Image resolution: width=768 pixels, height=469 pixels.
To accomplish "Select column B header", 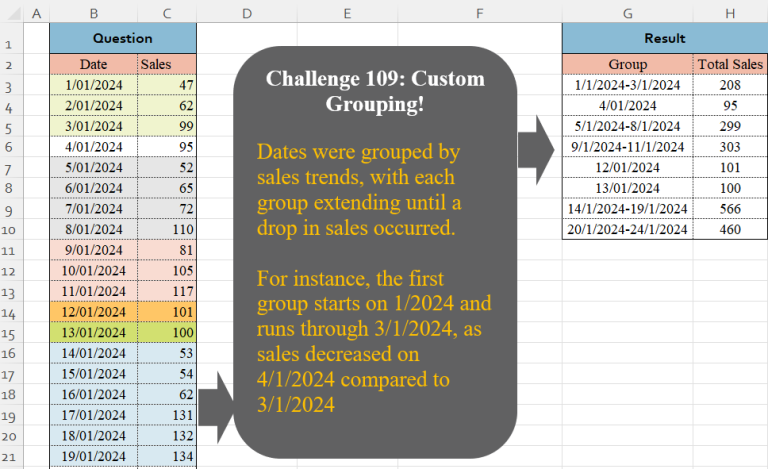I will click(x=93, y=13).
